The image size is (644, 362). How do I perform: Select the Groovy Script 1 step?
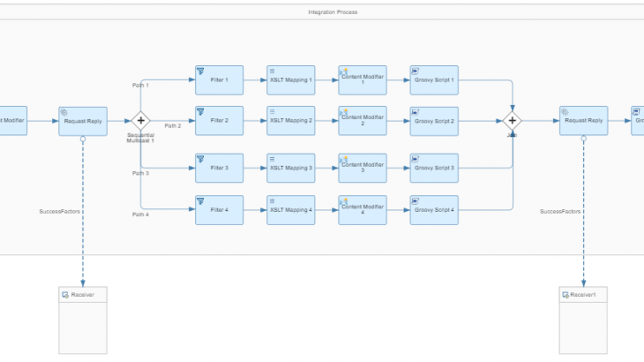434,80
